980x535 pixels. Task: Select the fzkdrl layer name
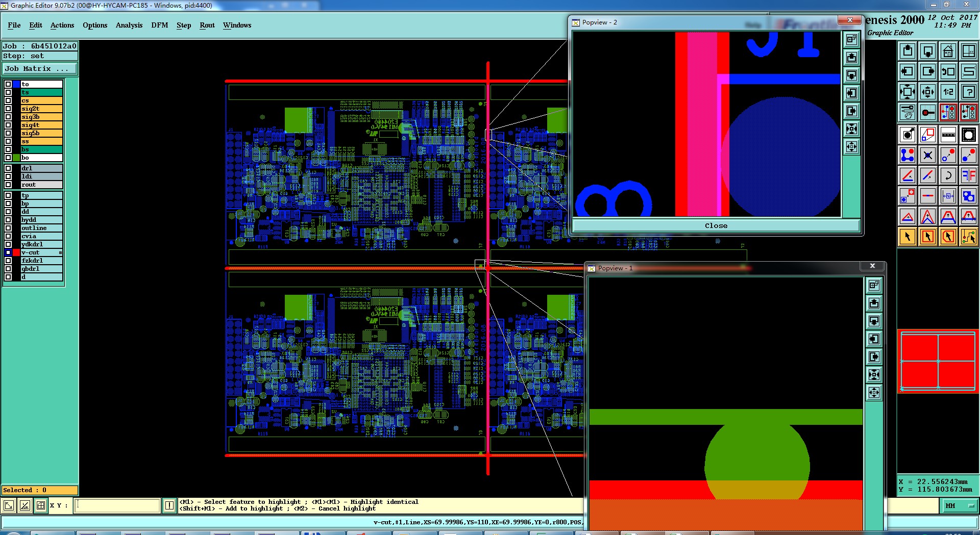[41, 261]
